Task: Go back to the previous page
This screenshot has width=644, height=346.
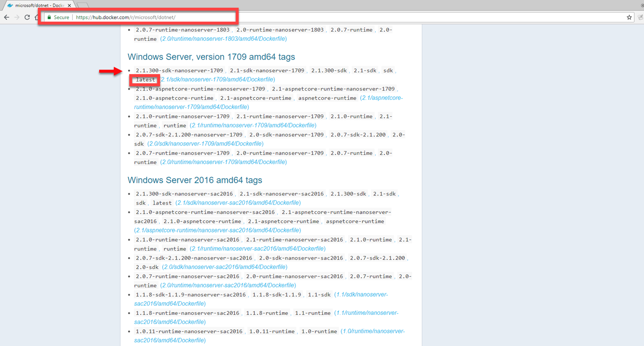Action: point(6,17)
